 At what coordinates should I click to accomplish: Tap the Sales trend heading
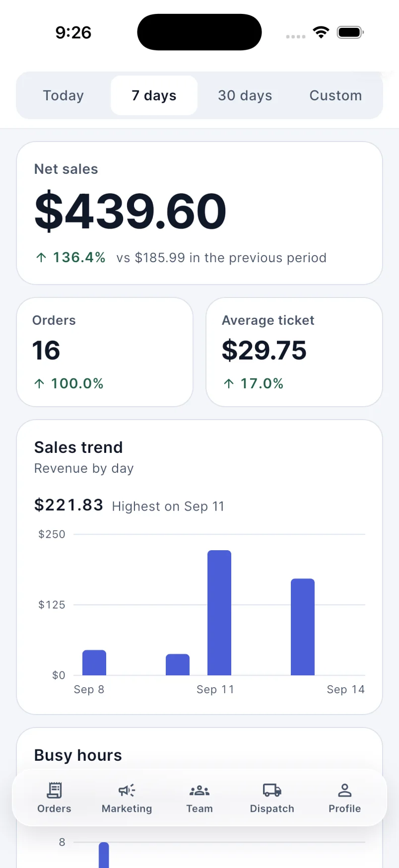[78, 447]
